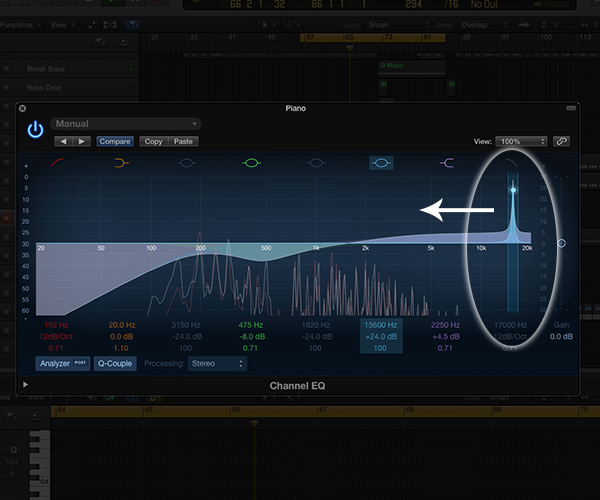The height and width of the screenshot is (500, 600).
Task: Toggle record enable on Break Bass track
Action: [x=7, y=69]
